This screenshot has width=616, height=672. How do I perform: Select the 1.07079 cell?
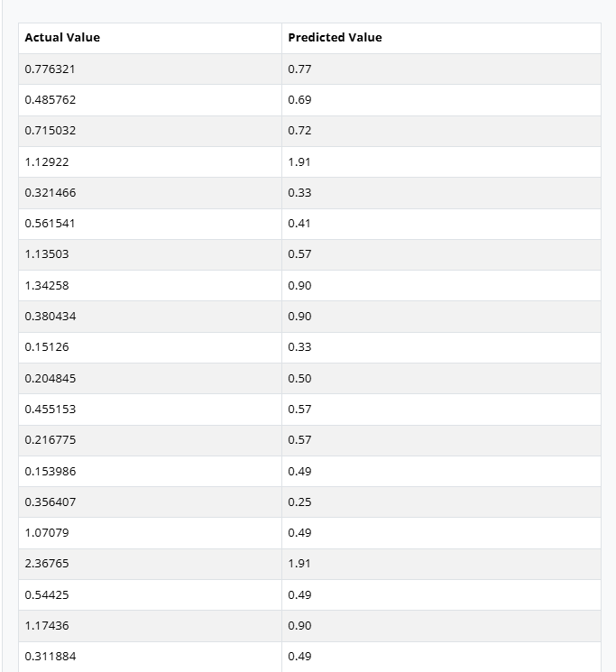(47, 533)
